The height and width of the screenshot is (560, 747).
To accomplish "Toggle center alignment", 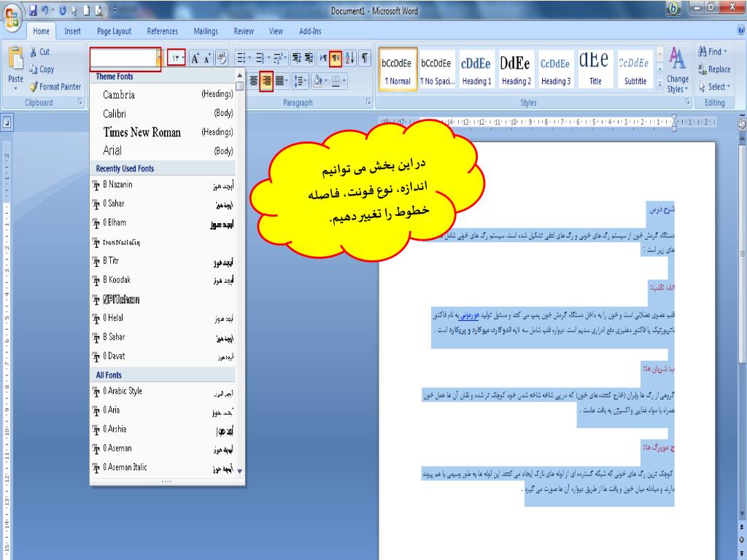I will (254, 81).
